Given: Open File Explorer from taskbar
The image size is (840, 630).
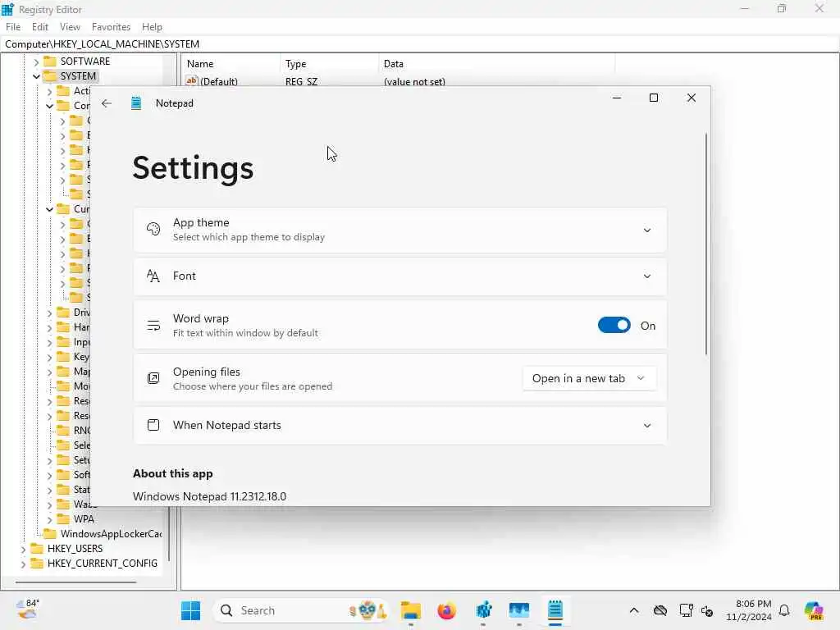Looking at the screenshot, I should pyautogui.click(x=411, y=610).
